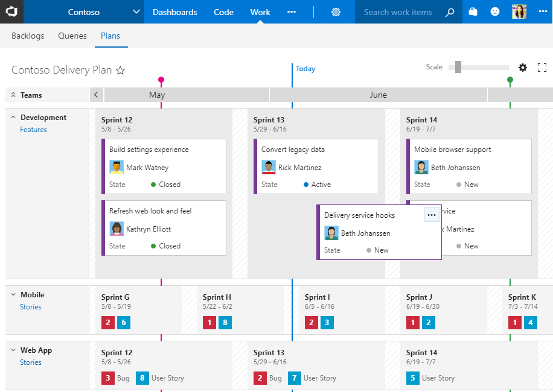The width and height of the screenshot is (553, 392).
Task: Click the Visual Studio logo icon
Action: (x=11, y=12)
